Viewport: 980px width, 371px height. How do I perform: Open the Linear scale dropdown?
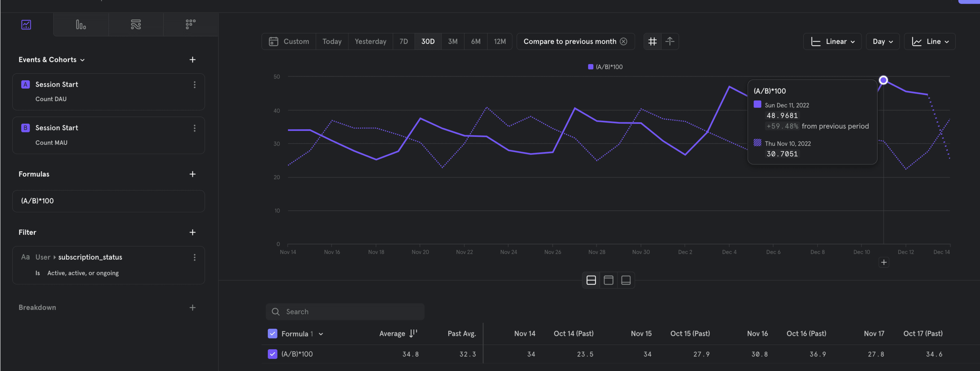833,41
